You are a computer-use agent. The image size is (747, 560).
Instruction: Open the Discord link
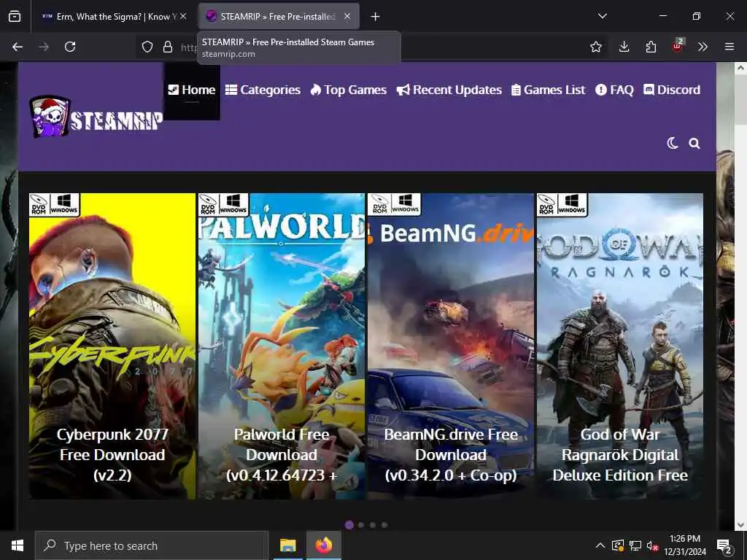[x=672, y=90]
